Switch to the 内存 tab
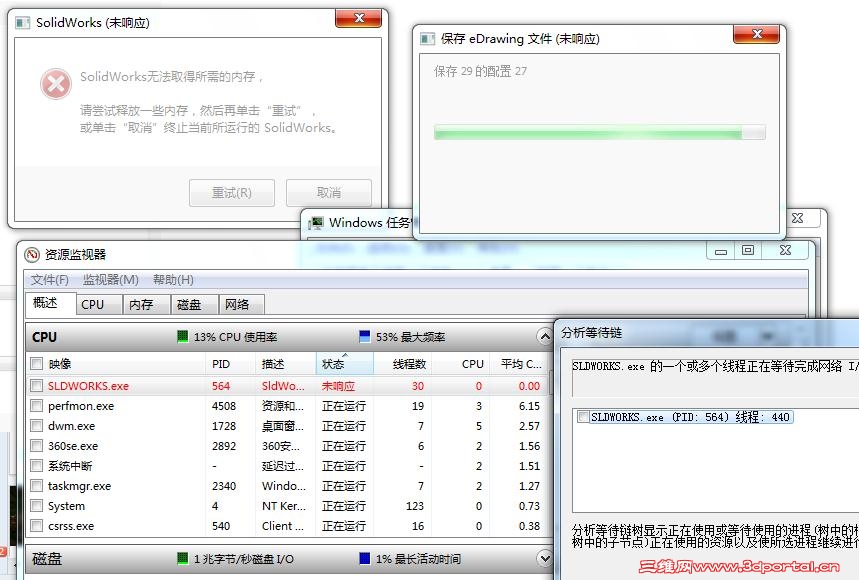859x580 pixels. pos(146,305)
